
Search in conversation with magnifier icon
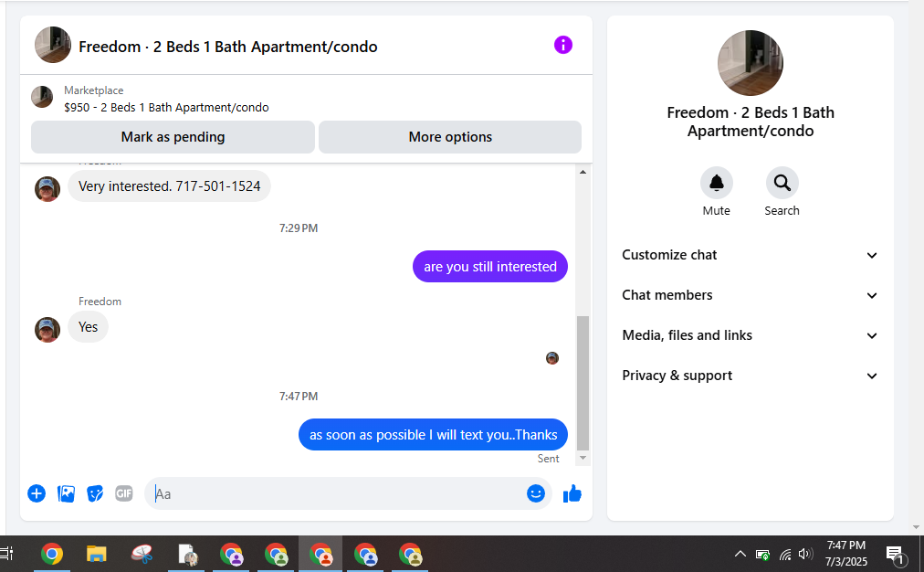(782, 183)
